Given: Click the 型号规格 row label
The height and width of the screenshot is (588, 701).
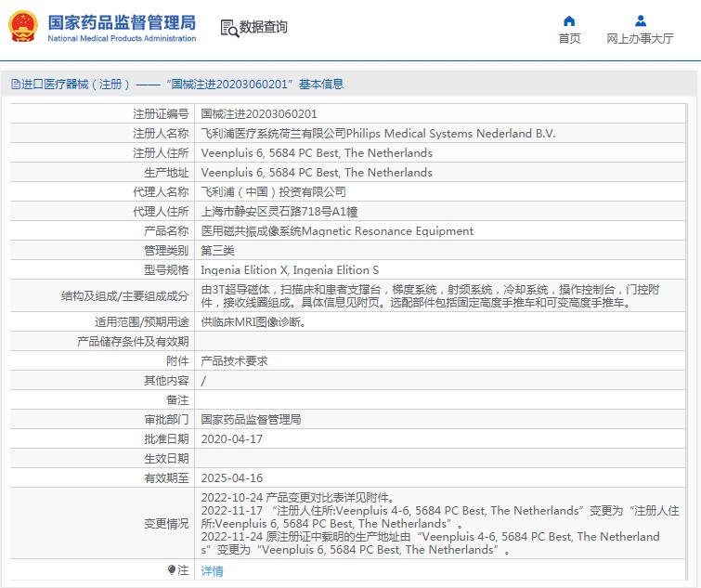Looking at the screenshot, I should pos(166,270).
